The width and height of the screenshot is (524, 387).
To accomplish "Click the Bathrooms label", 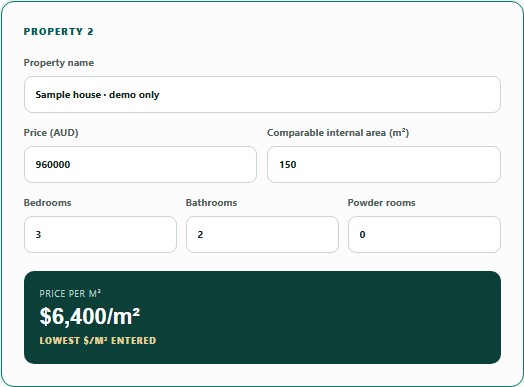I will [x=211, y=203].
